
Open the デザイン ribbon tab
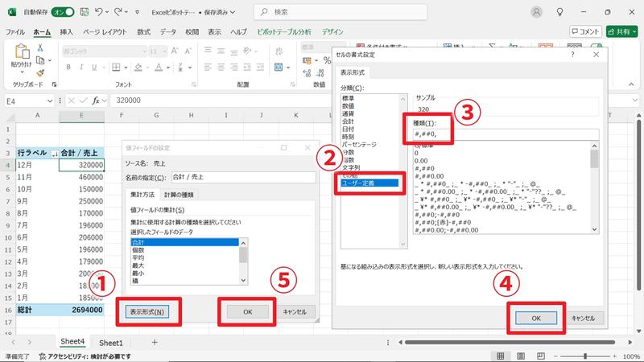(332, 31)
